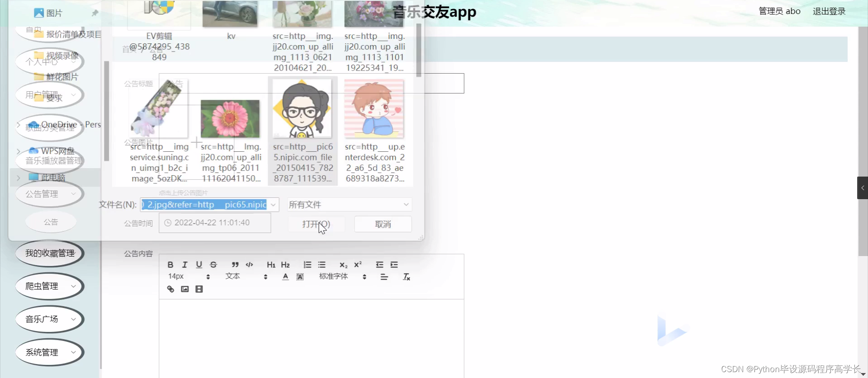The height and width of the screenshot is (378, 868).
Task: Open the 鲜花图片 folder in sidebar
Action: (57, 77)
